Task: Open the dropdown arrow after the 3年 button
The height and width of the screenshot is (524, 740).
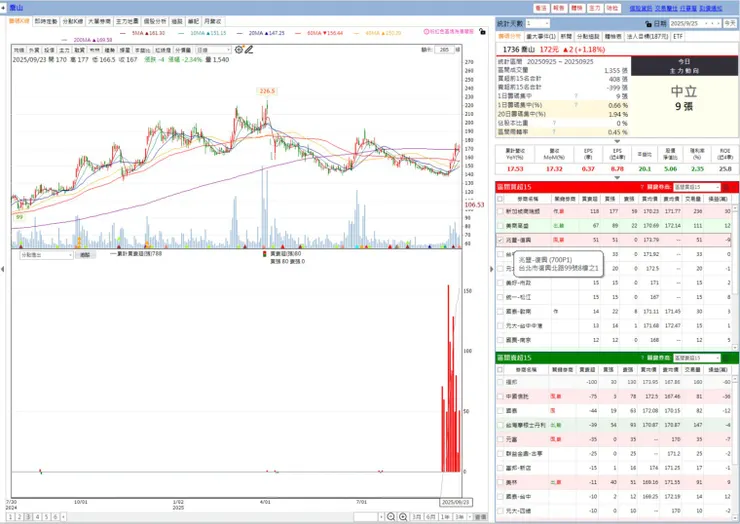Action: click(469, 517)
